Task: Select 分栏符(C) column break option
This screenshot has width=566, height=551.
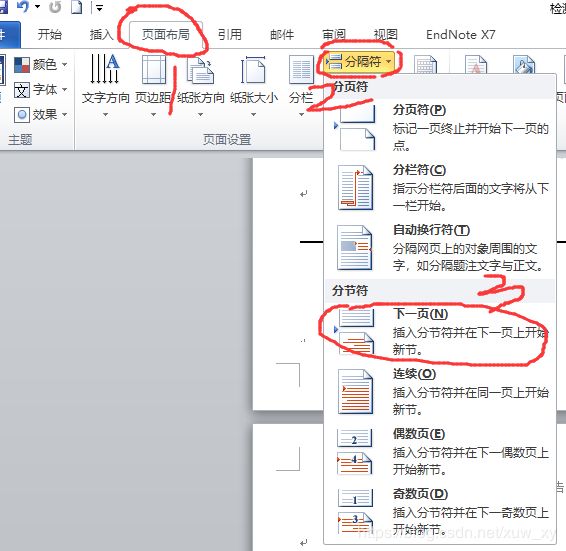Action: click(439, 188)
